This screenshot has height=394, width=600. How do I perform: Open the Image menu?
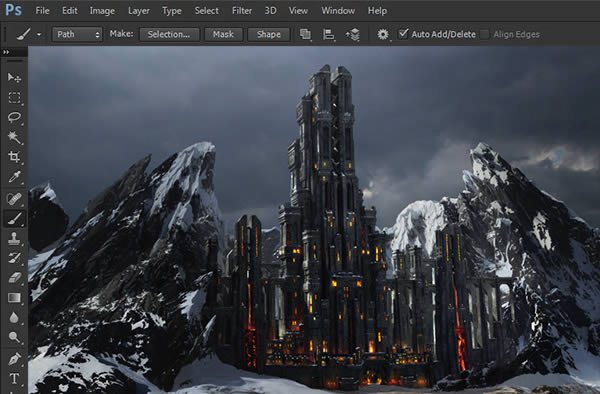click(x=102, y=11)
